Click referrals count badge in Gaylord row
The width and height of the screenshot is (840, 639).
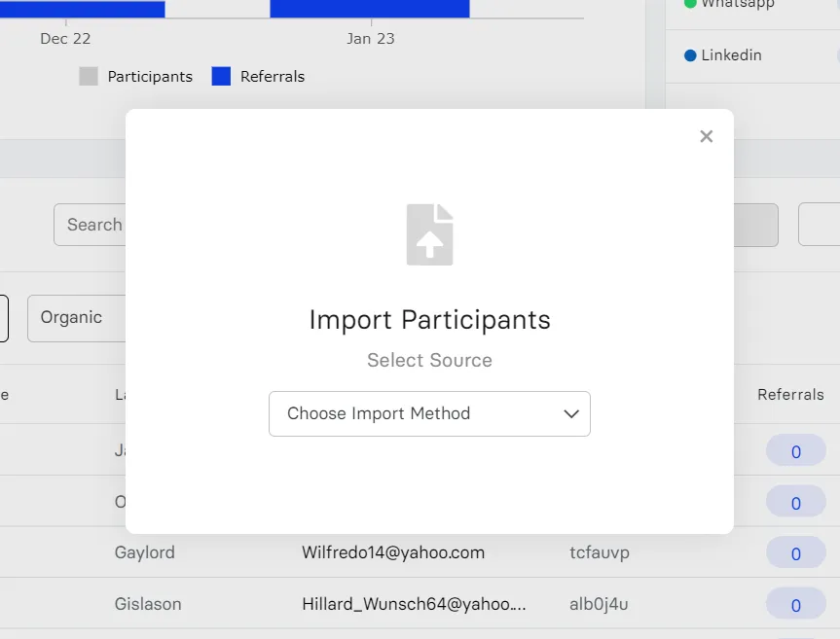pyautogui.click(x=795, y=552)
